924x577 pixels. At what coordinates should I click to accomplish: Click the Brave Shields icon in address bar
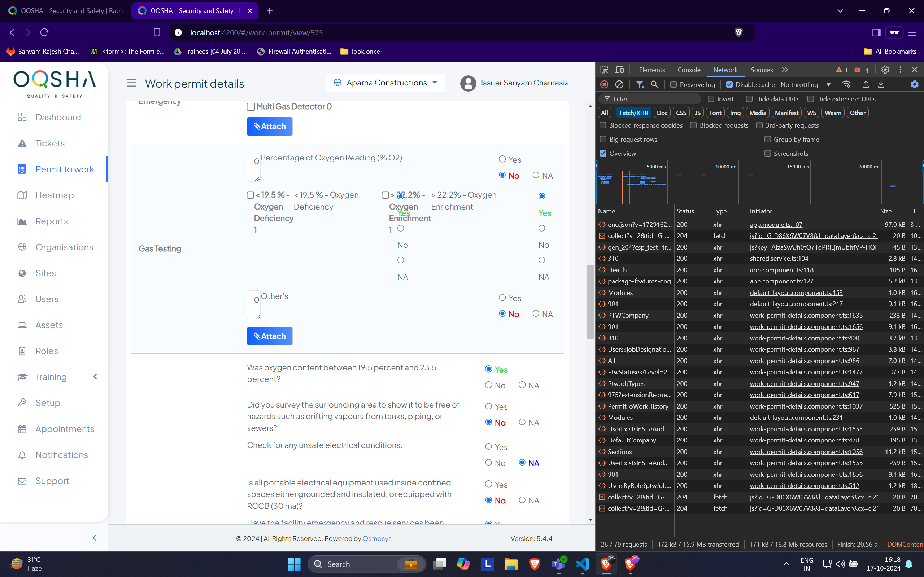(x=738, y=33)
